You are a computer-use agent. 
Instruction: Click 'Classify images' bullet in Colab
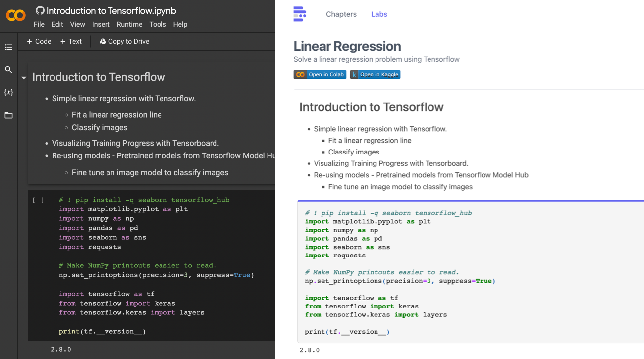coord(100,128)
